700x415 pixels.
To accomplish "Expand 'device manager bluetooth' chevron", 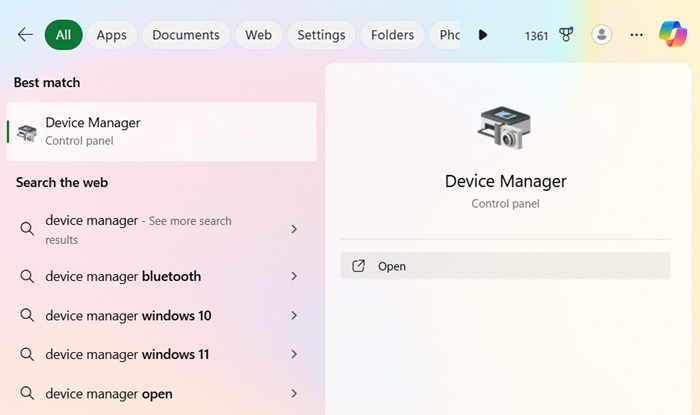I will tap(294, 276).
